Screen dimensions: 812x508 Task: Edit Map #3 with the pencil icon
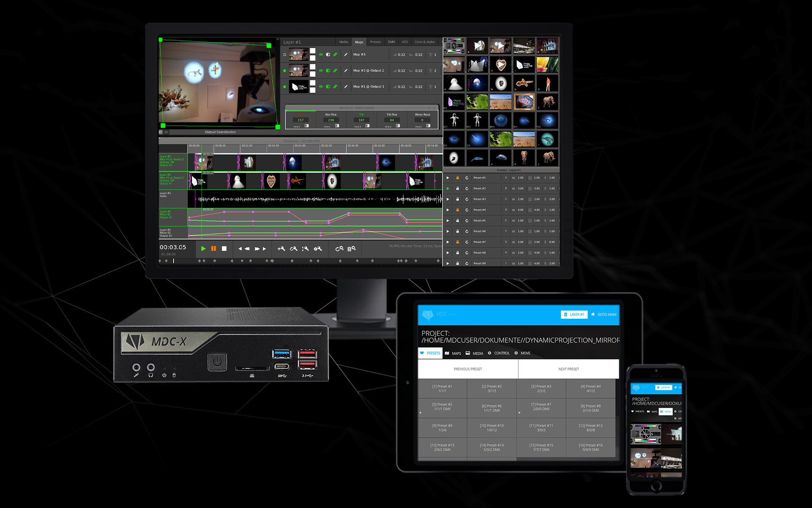click(346, 55)
